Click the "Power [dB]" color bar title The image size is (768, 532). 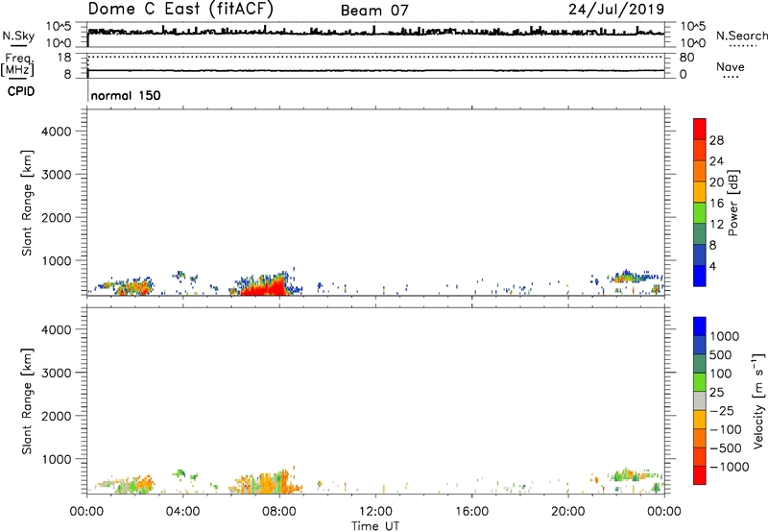tap(732, 203)
